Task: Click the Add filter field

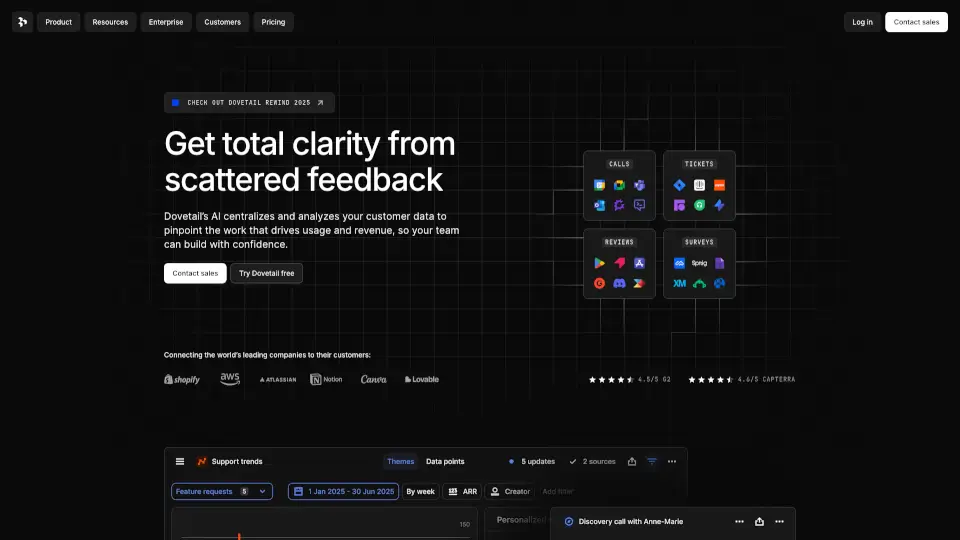Action: pos(558,492)
